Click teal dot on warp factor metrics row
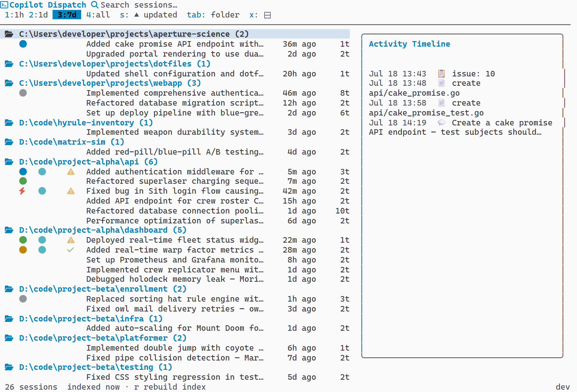577x392 pixels. point(42,250)
